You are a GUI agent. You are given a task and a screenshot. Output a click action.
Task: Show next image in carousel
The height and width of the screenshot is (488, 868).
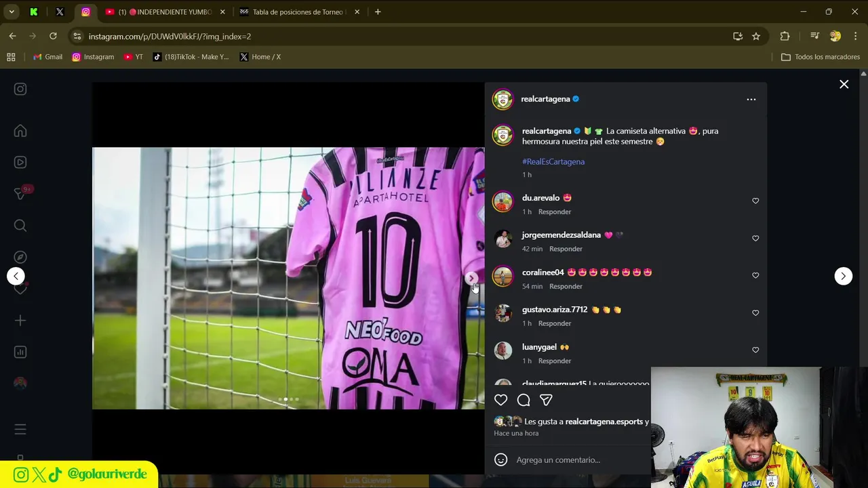point(471,278)
